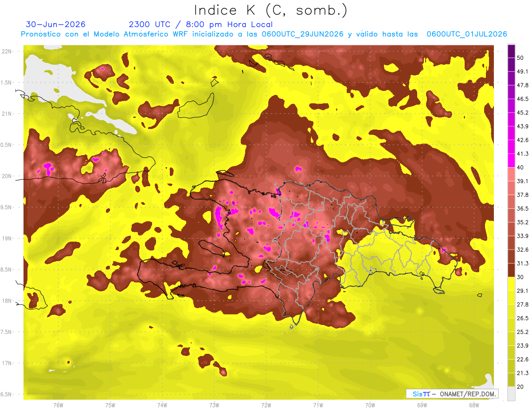The width and height of the screenshot is (532, 411).
Task: Click the legend value 29.1
Action: point(522,291)
